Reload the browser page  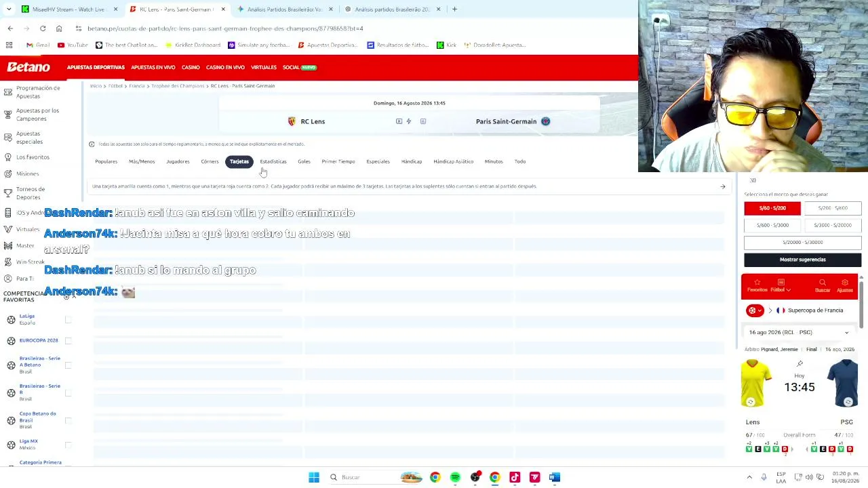pyautogui.click(x=43, y=28)
